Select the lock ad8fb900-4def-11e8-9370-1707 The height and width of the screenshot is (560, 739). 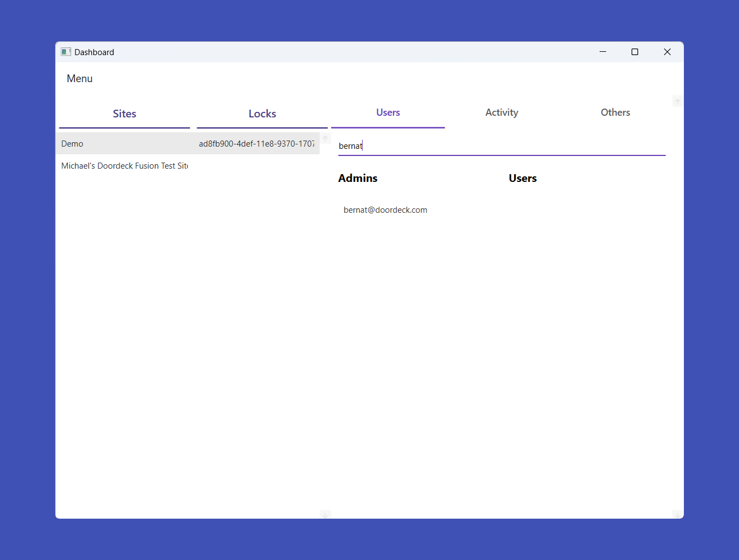257,143
